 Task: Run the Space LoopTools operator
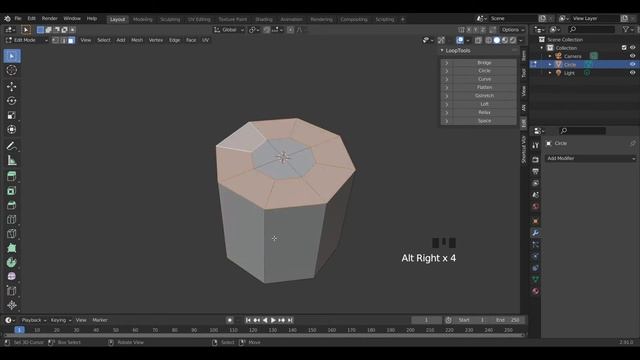point(484,121)
